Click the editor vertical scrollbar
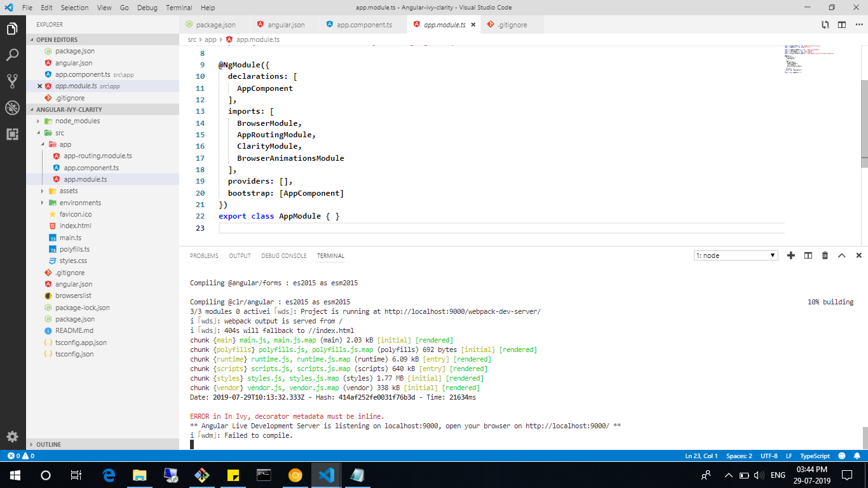 [x=864, y=124]
